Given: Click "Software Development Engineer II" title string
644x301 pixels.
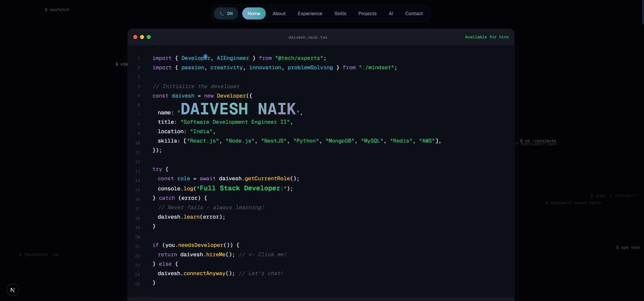Looking at the screenshot, I should click(235, 122).
